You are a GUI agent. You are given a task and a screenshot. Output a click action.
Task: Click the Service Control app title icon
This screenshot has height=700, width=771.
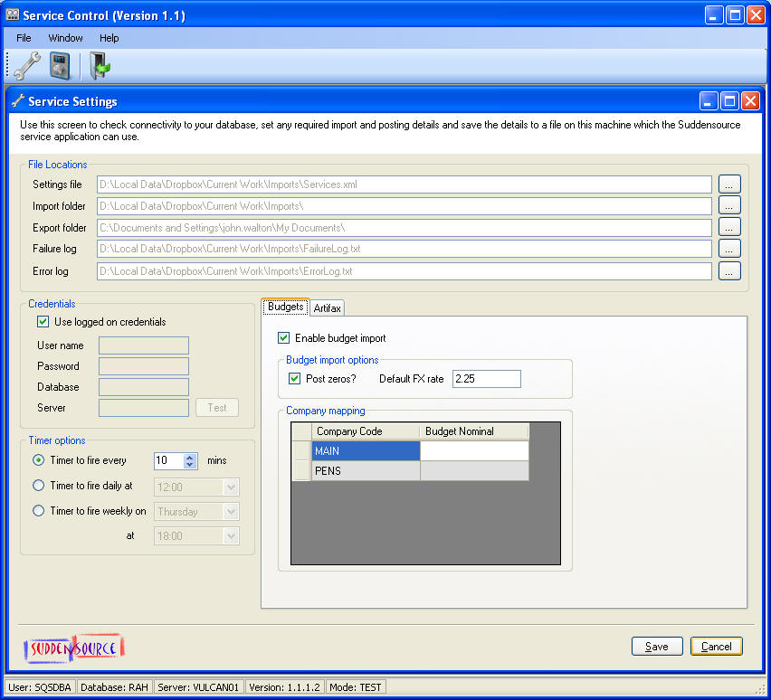[13, 14]
